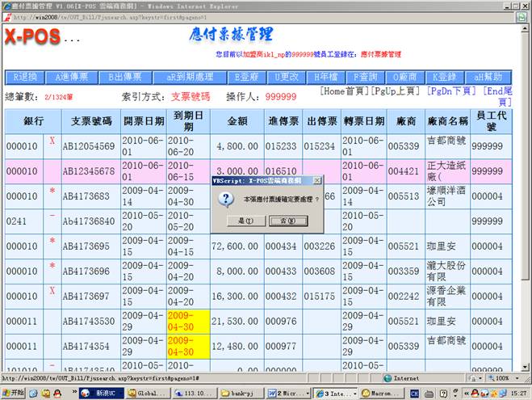The image size is (532, 400).
Task: Select A進傳票 in the toolbar
Action: click(73, 78)
